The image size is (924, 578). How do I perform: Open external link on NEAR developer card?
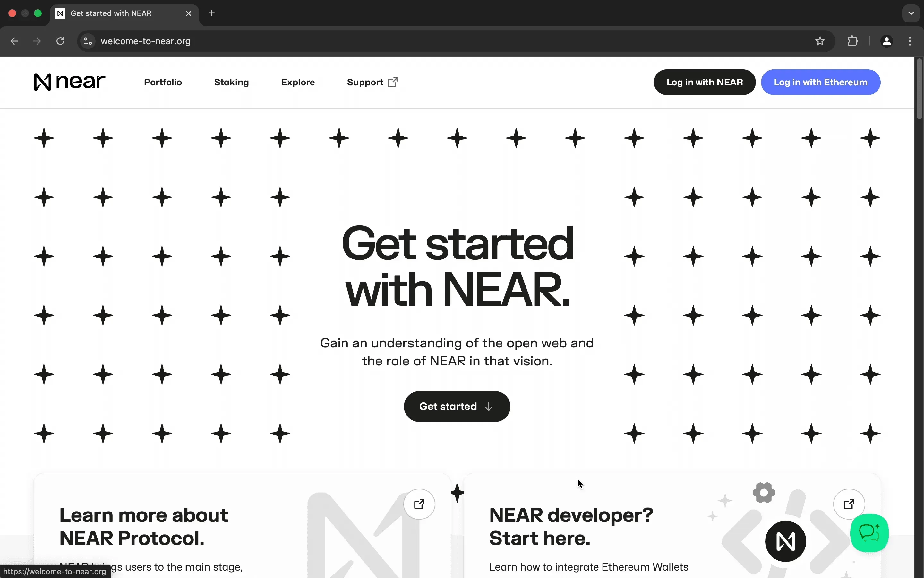849,504
